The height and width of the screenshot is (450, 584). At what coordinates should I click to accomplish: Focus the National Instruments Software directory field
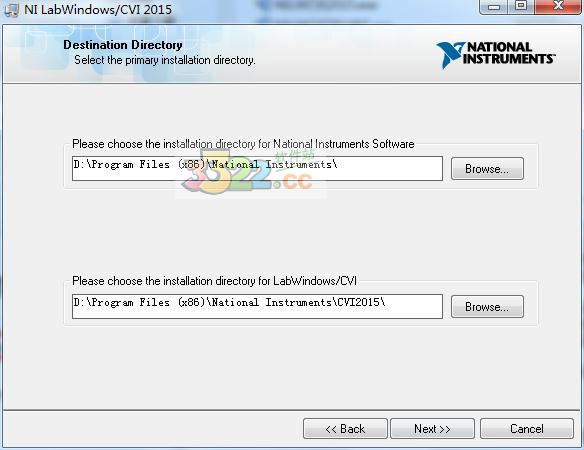click(x=257, y=169)
